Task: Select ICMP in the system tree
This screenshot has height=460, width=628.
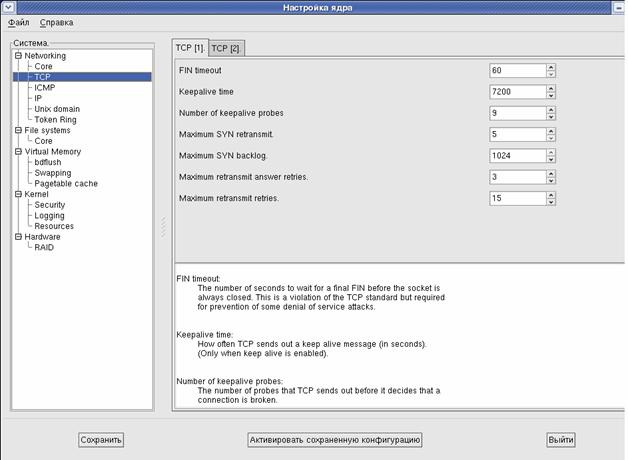Action: pos(44,88)
